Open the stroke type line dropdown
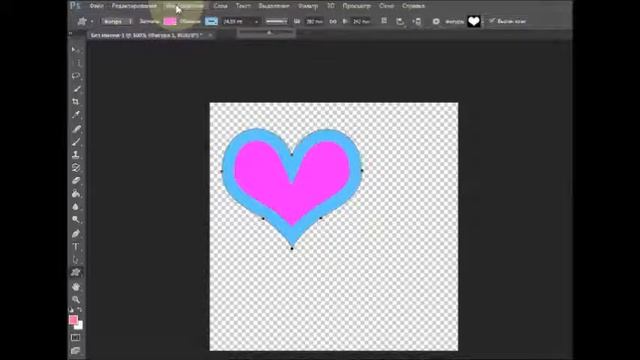This screenshot has width=640, height=360. (276, 21)
